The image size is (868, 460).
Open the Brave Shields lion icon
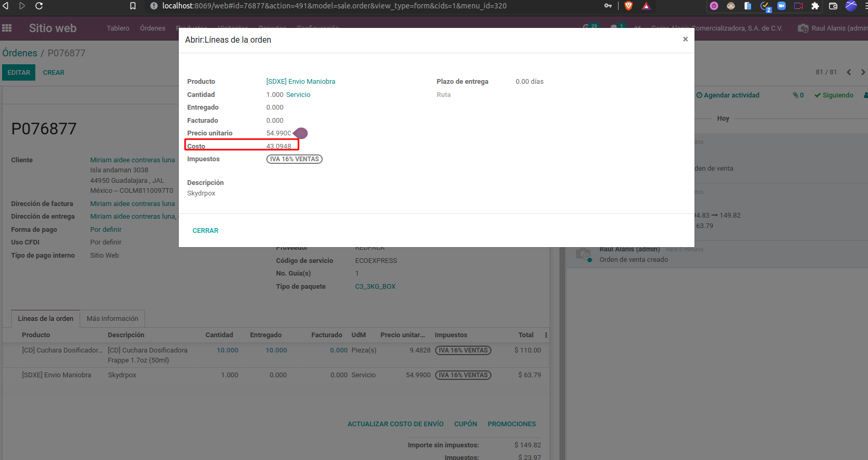point(628,6)
